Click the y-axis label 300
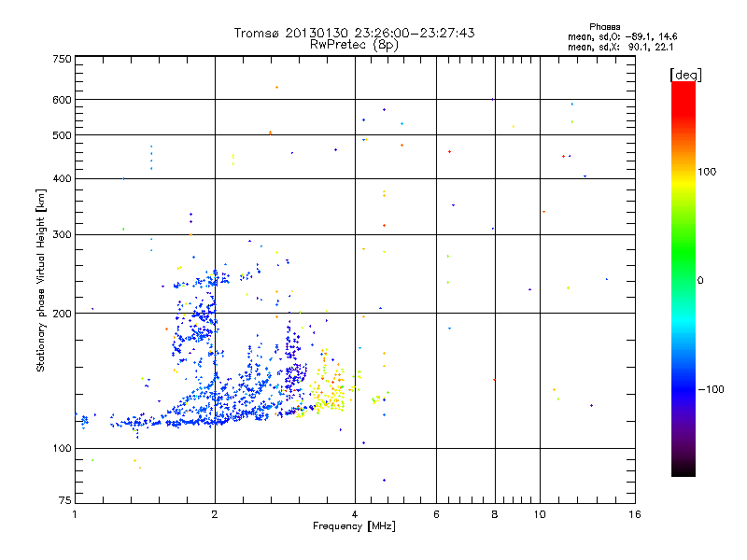Image resolution: width=747 pixels, height=560 pixels. [62, 234]
